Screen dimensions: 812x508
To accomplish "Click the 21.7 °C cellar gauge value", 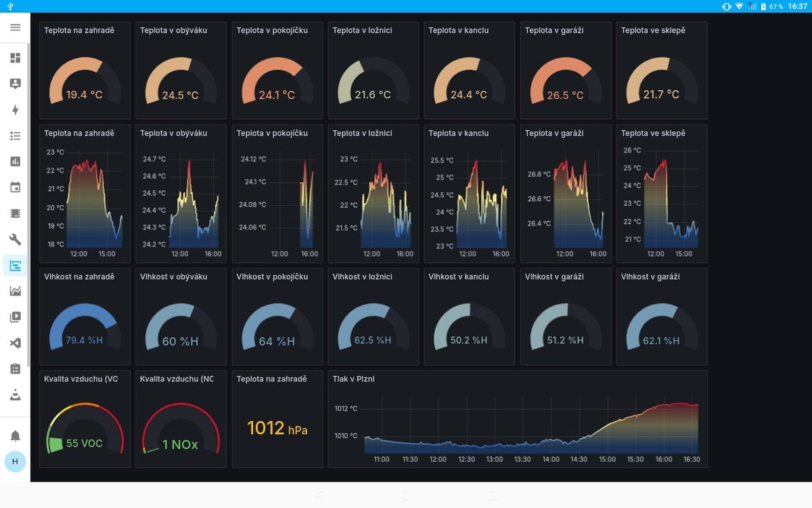I will point(661,96).
